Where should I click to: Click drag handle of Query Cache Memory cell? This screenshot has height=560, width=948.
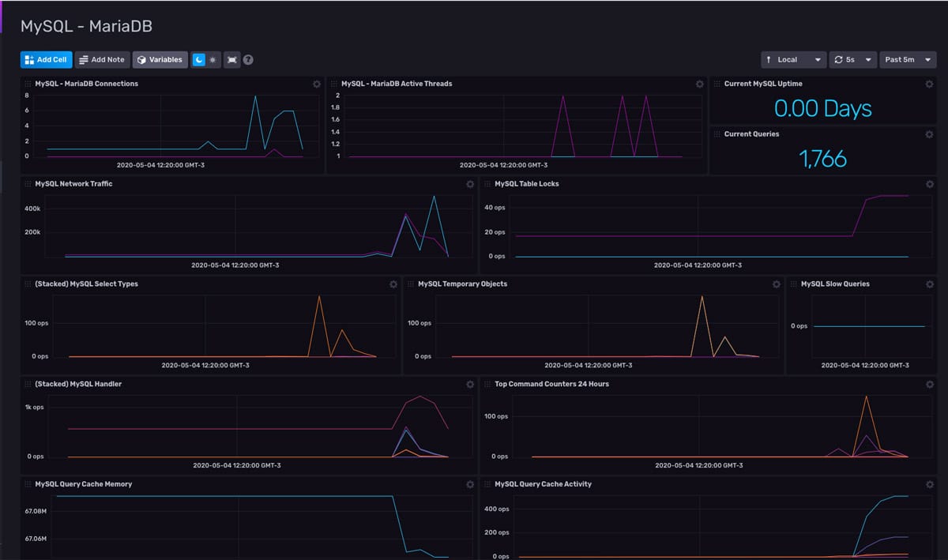pyautogui.click(x=28, y=484)
